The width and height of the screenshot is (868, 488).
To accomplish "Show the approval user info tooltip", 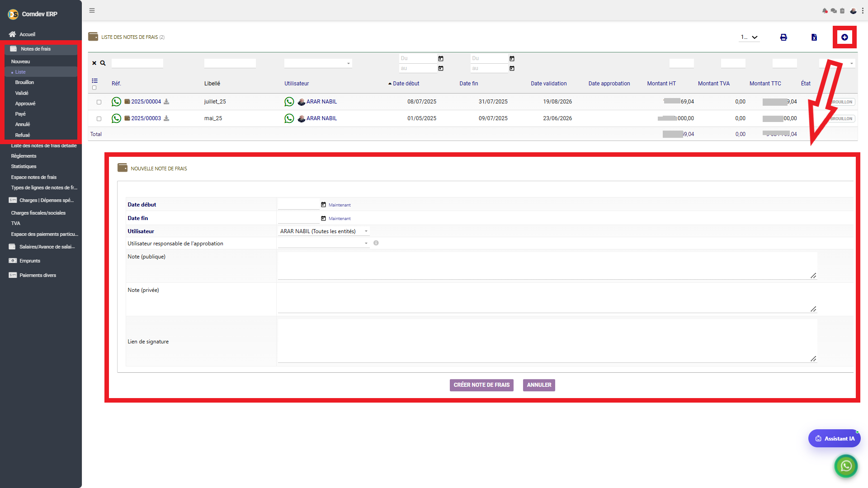I will 376,243.
